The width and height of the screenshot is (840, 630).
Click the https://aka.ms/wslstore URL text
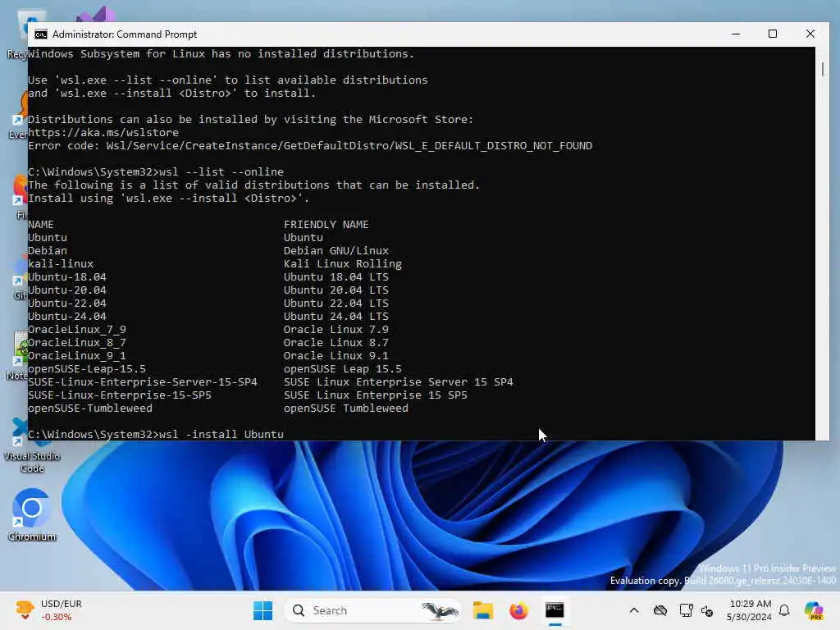tap(103, 132)
